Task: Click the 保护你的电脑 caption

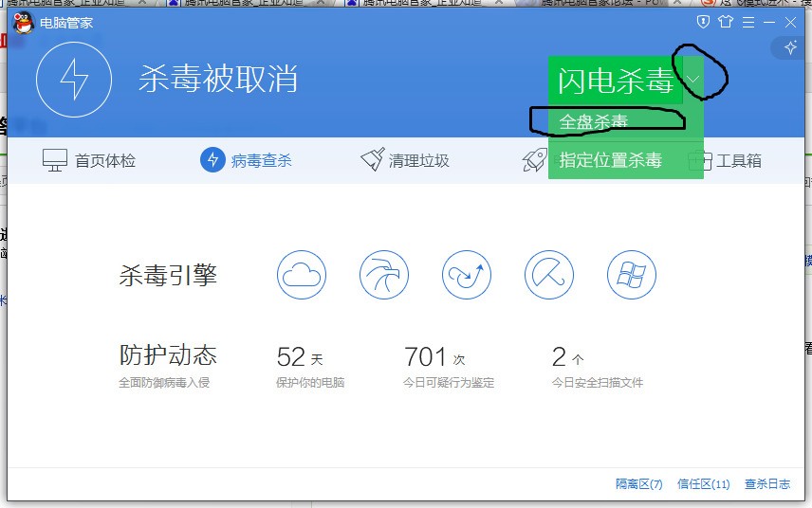Action: click(310, 383)
